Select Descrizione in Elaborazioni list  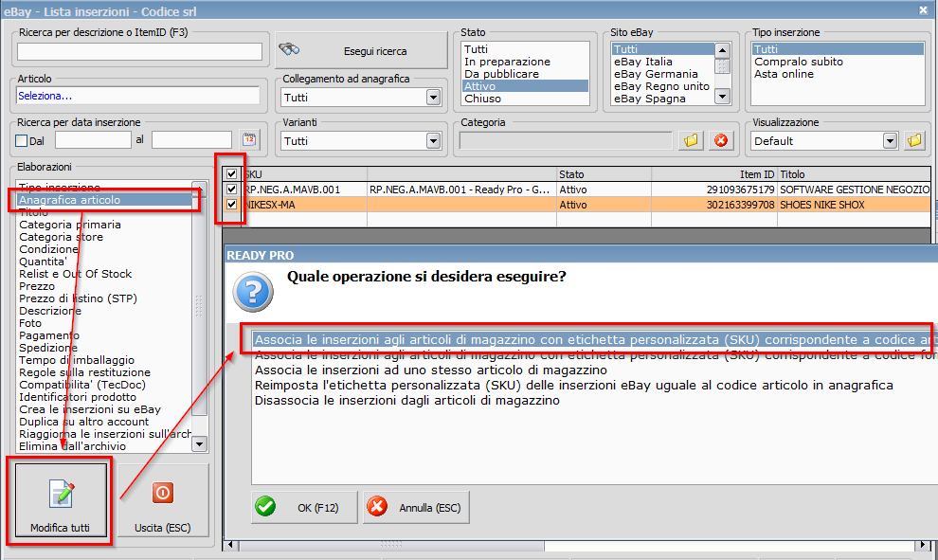(x=104, y=311)
